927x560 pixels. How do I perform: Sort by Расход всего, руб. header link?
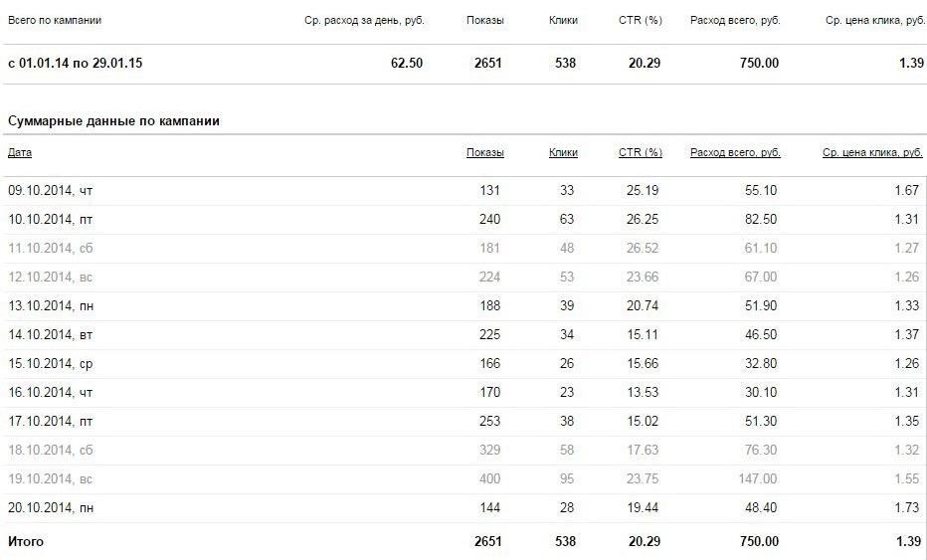(x=735, y=152)
